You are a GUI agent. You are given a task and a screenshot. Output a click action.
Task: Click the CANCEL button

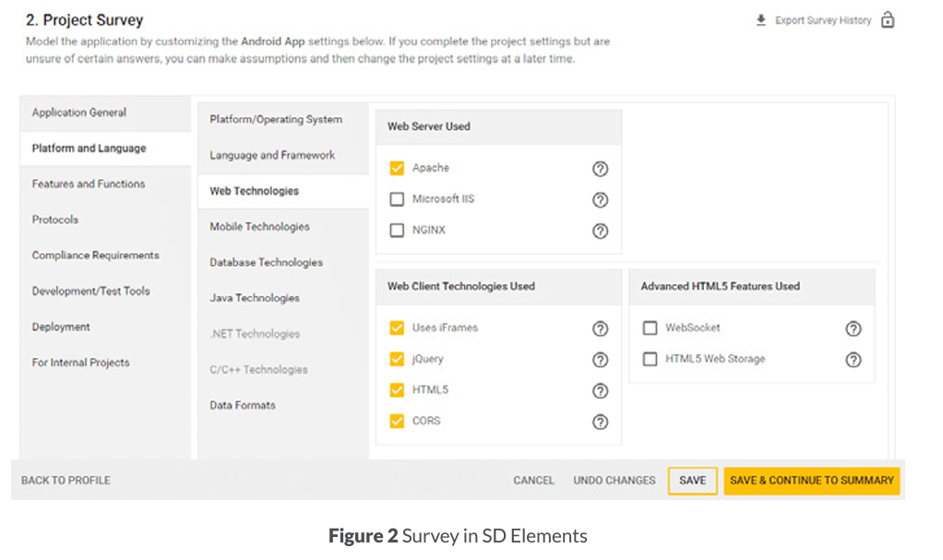point(533,481)
